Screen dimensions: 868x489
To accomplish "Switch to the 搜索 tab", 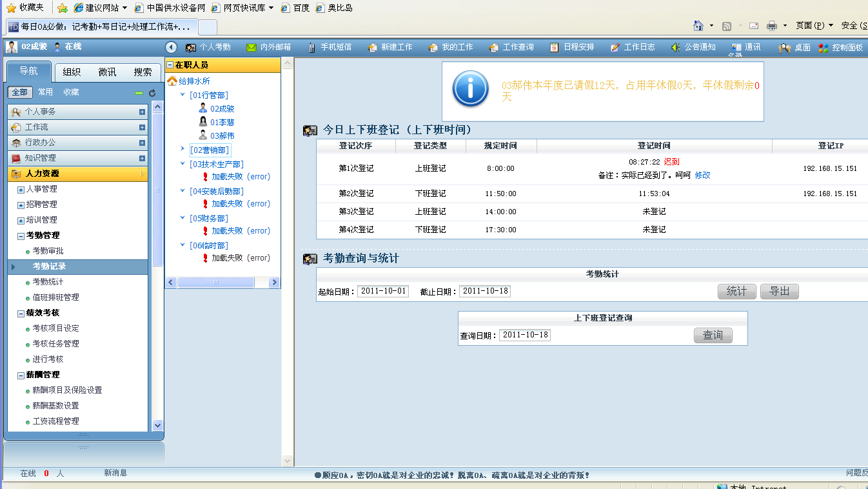I will [143, 72].
